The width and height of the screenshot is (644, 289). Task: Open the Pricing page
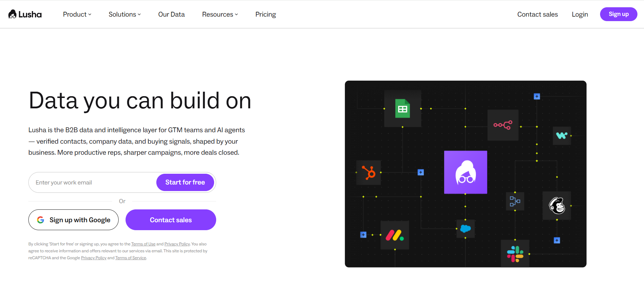coord(266,14)
